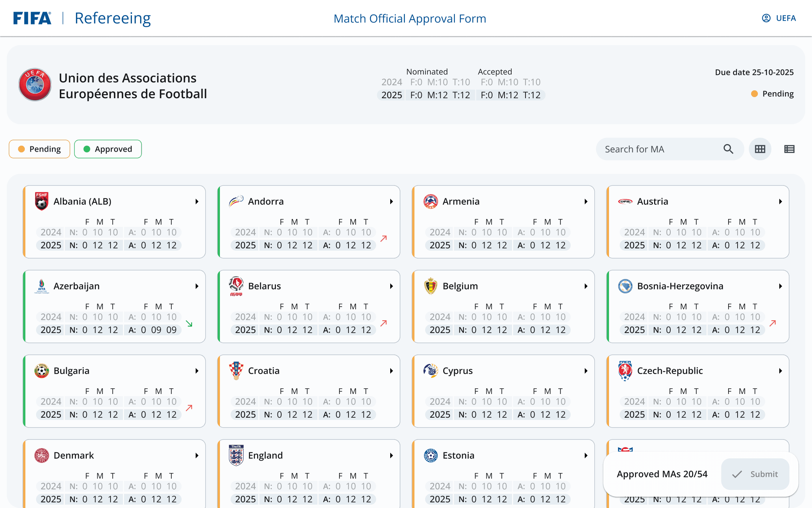Click the Match Official Approval Form title
This screenshot has width=812, height=508.
[410, 18]
